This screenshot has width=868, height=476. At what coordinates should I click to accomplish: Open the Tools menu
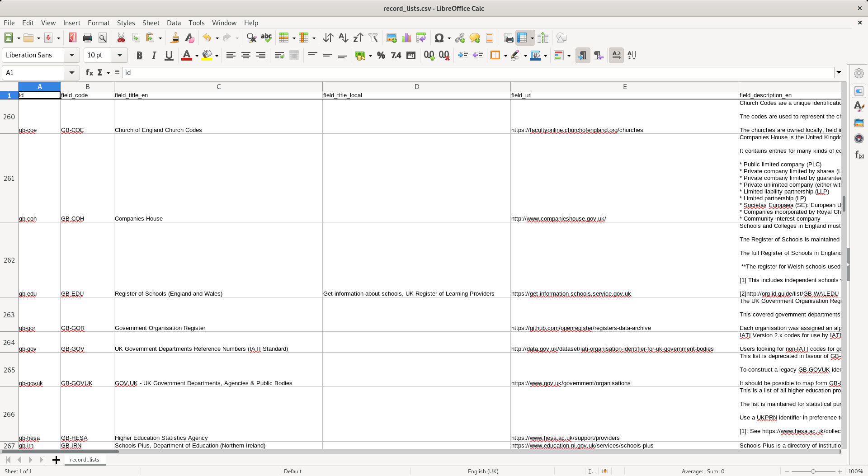tap(196, 23)
